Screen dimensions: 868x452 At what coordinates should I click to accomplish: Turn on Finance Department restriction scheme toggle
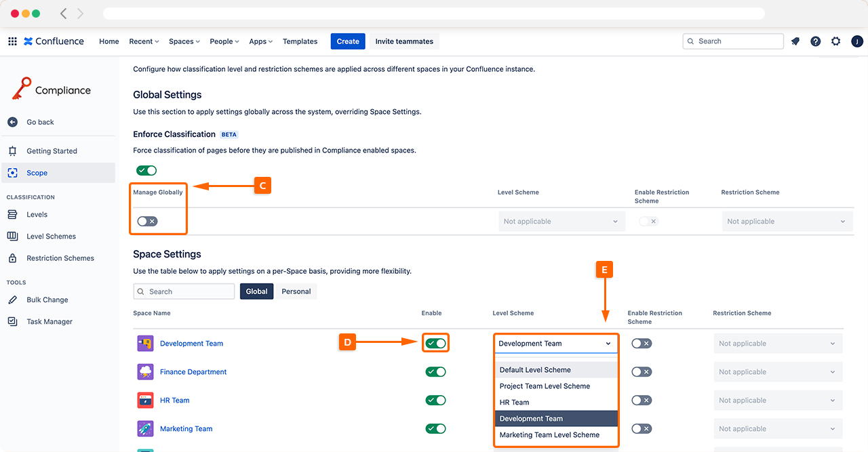(642, 372)
